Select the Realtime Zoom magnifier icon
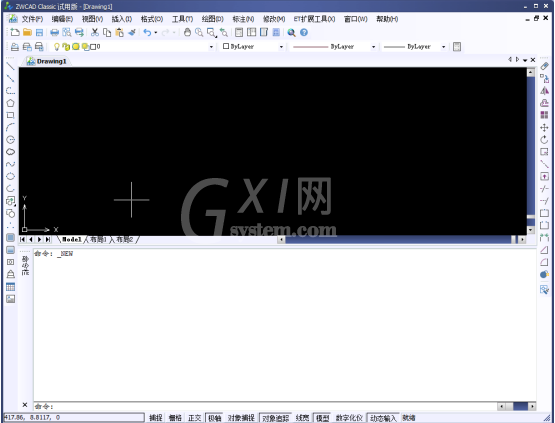This screenshot has height=423, width=555. 199,33
